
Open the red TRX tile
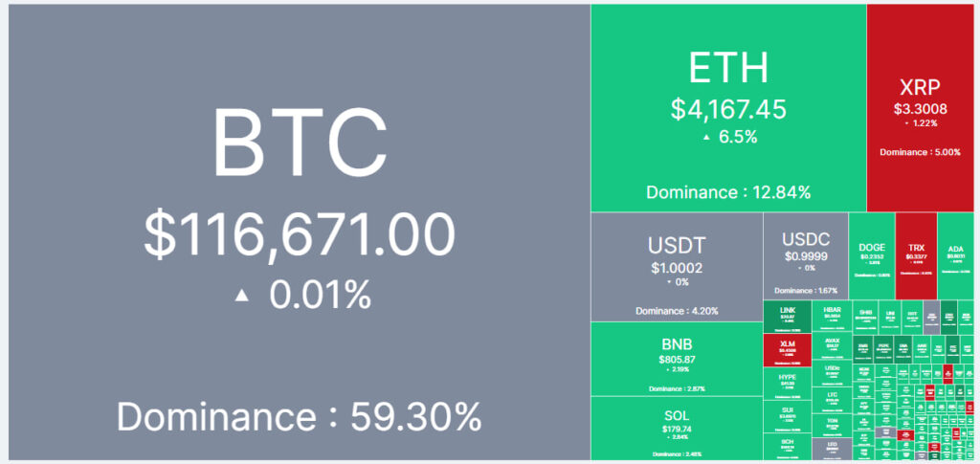point(916,256)
